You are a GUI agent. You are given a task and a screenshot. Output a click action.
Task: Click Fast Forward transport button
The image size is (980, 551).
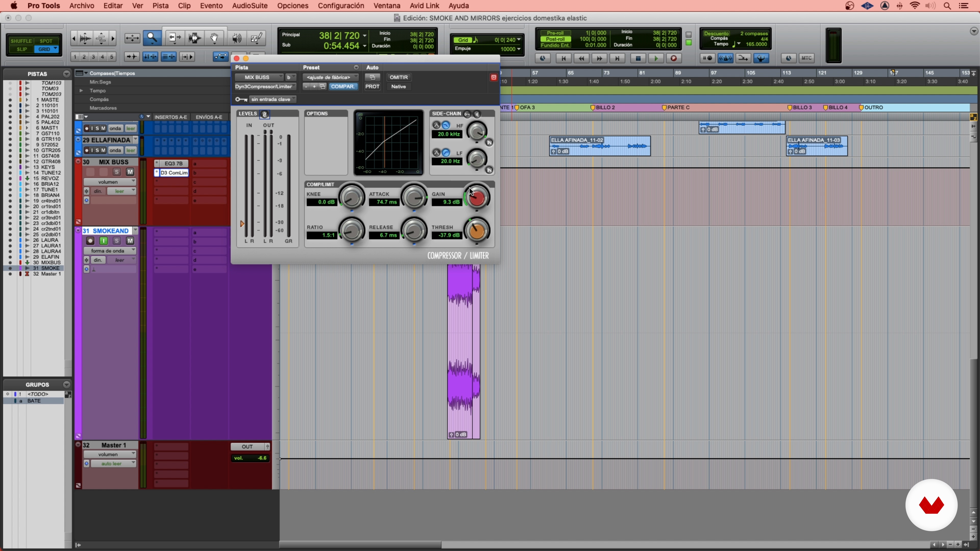[599, 58]
